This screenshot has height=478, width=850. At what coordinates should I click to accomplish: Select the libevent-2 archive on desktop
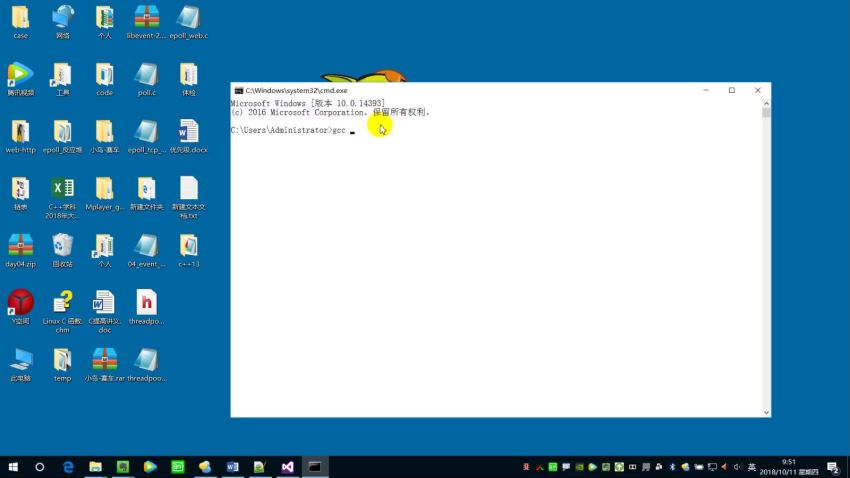(x=146, y=22)
